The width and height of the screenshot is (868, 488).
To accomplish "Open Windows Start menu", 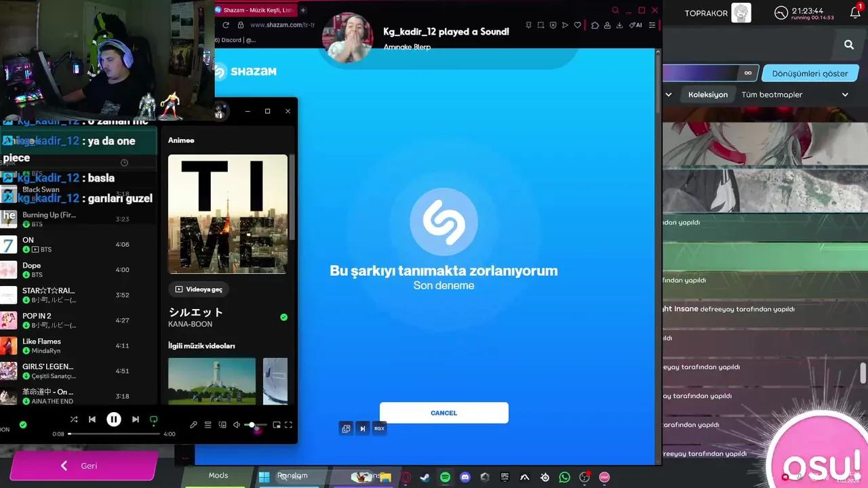I will point(264,477).
